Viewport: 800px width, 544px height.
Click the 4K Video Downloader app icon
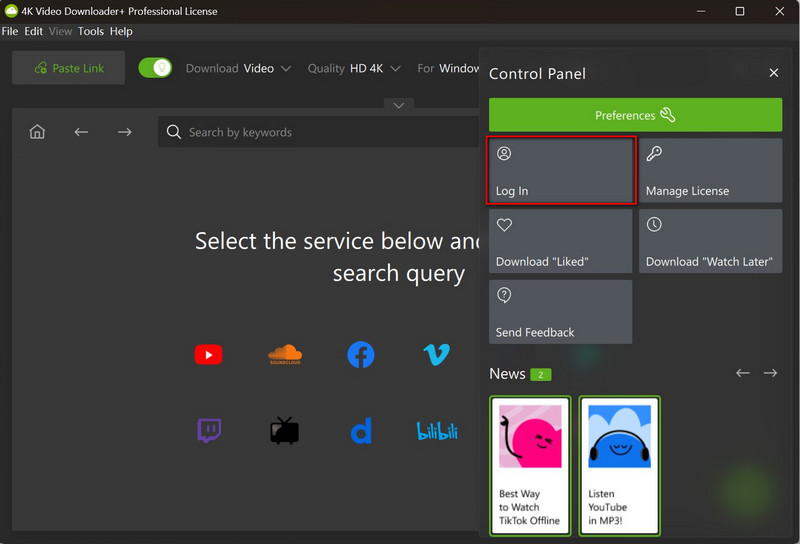pos(11,11)
